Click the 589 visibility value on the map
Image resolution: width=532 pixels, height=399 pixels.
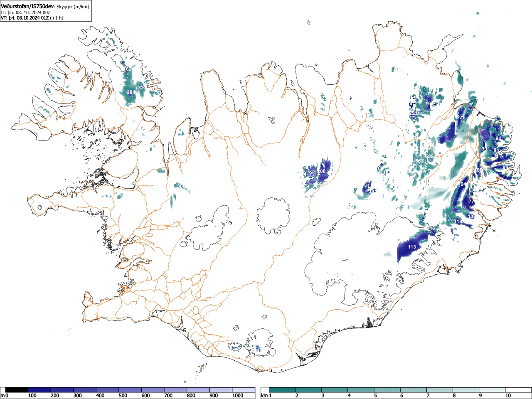[x=430, y=156]
